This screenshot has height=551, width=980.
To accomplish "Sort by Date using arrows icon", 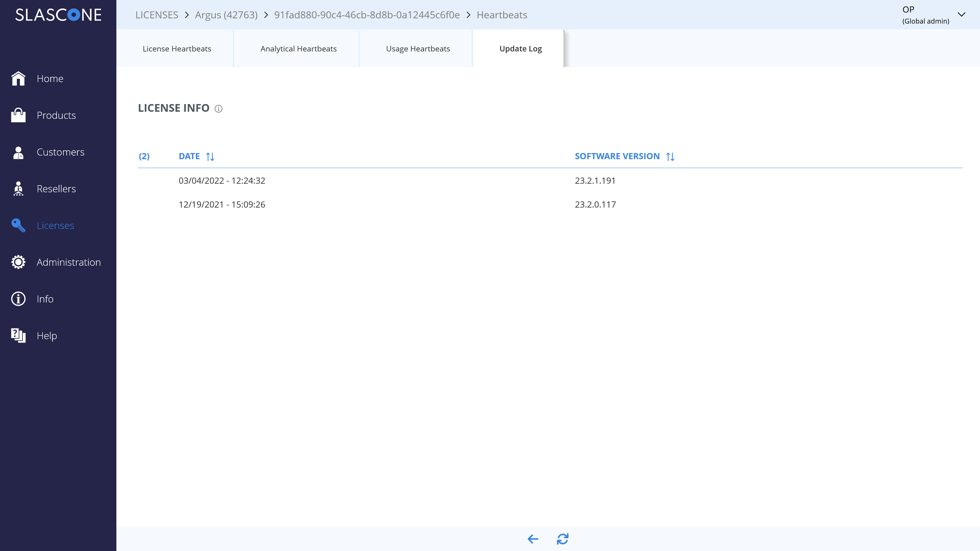I will pyautogui.click(x=210, y=157).
